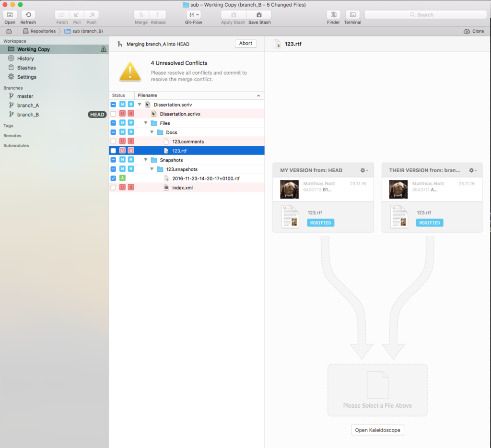The height and width of the screenshot is (448, 491).
Task: Open repository in Finder
Action: click(x=333, y=15)
